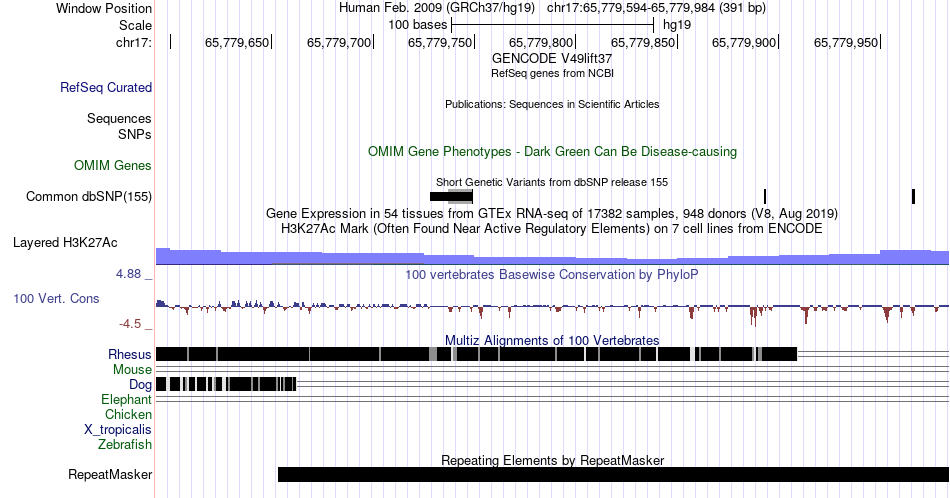Screen dimensions: 950x498
Task: Click the H3K27Ac blue signal graph
Action: 552,257
